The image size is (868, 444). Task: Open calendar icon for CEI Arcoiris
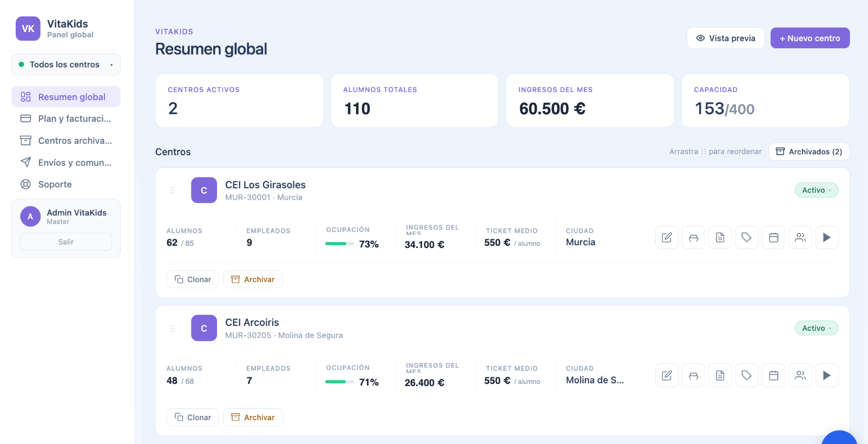coord(773,375)
